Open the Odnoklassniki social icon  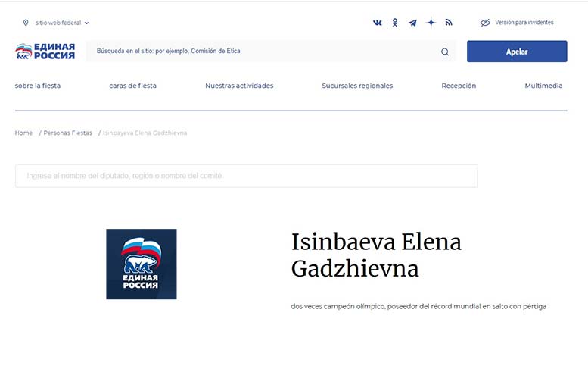pyautogui.click(x=395, y=23)
